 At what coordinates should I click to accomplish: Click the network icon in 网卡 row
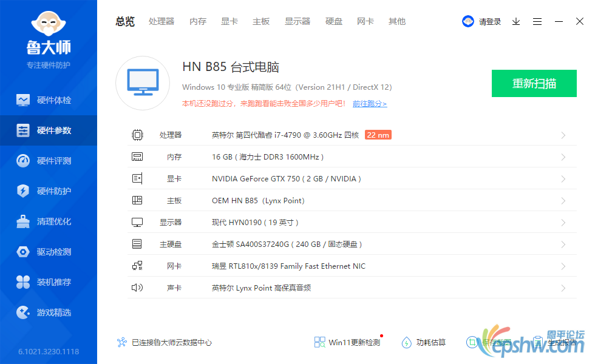point(137,266)
